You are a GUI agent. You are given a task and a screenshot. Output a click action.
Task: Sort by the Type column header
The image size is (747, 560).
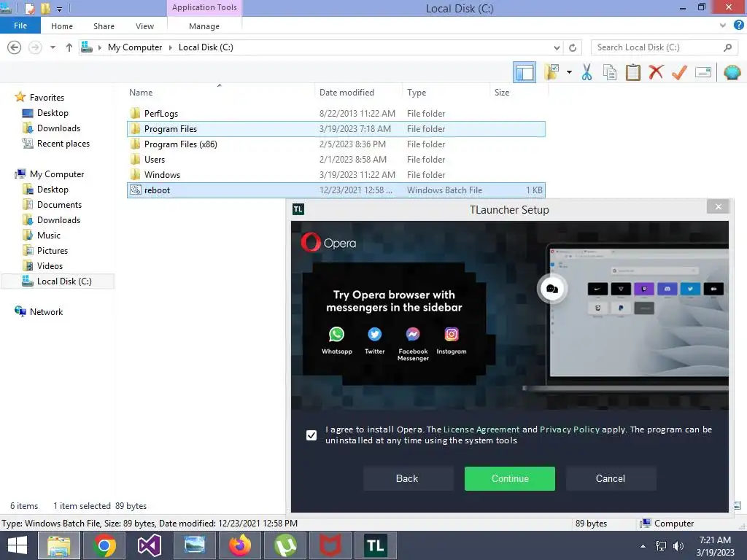click(x=446, y=93)
